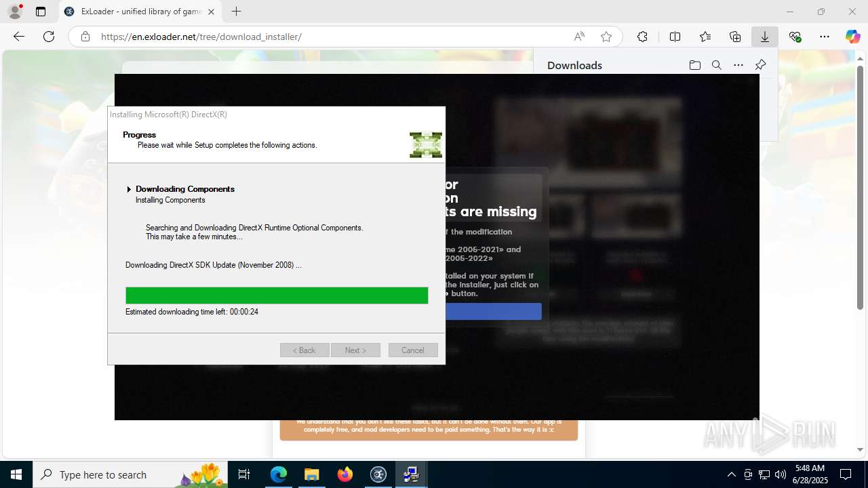View site information lock icon
868x488 pixels.
pos(85,37)
